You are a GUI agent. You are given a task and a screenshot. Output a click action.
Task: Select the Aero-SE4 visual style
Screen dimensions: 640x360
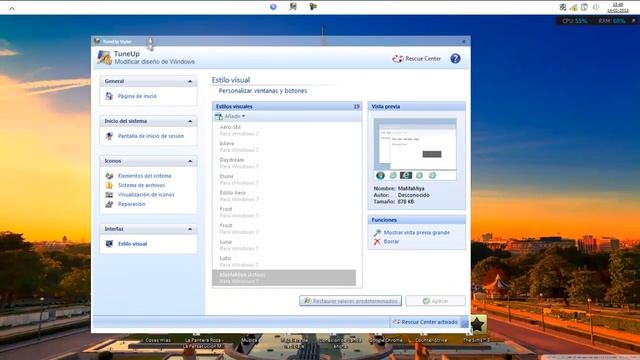pyautogui.click(x=284, y=130)
